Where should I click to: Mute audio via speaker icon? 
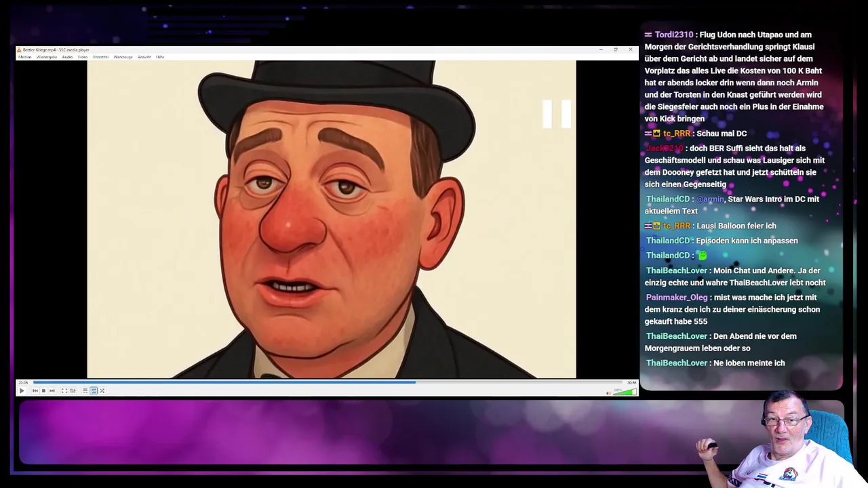(608, 392)
